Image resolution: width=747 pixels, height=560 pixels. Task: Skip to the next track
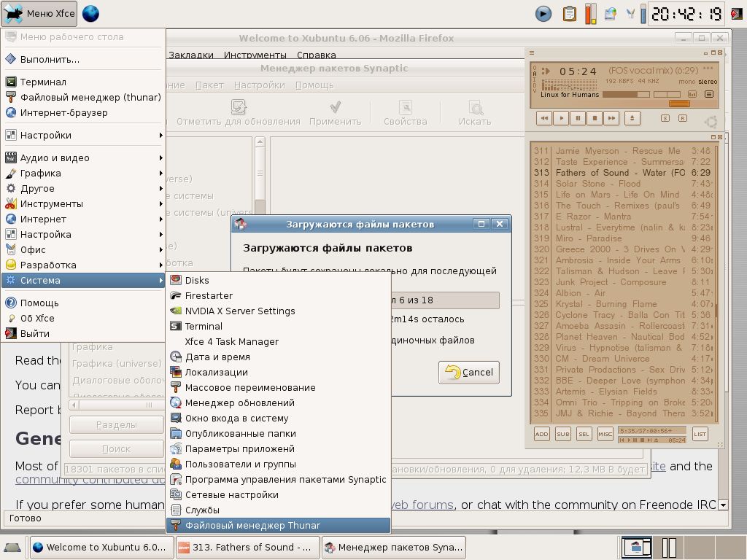click(612, 118)
